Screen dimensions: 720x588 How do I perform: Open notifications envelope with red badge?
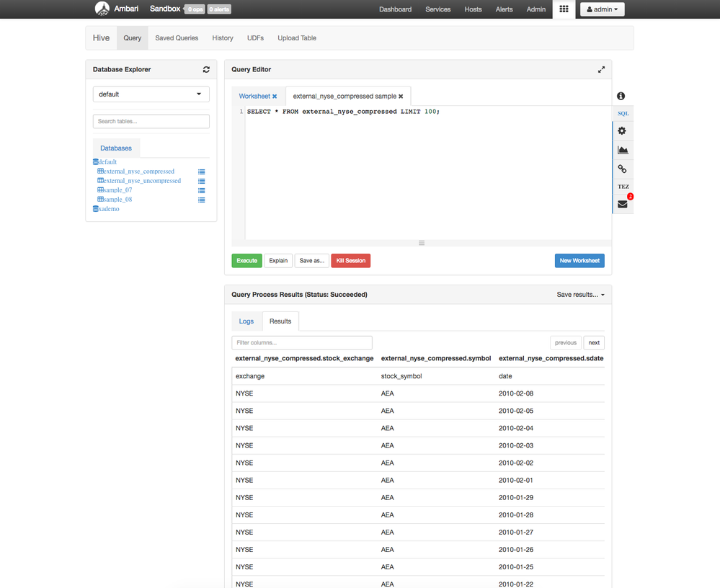(x=621, y=203)
